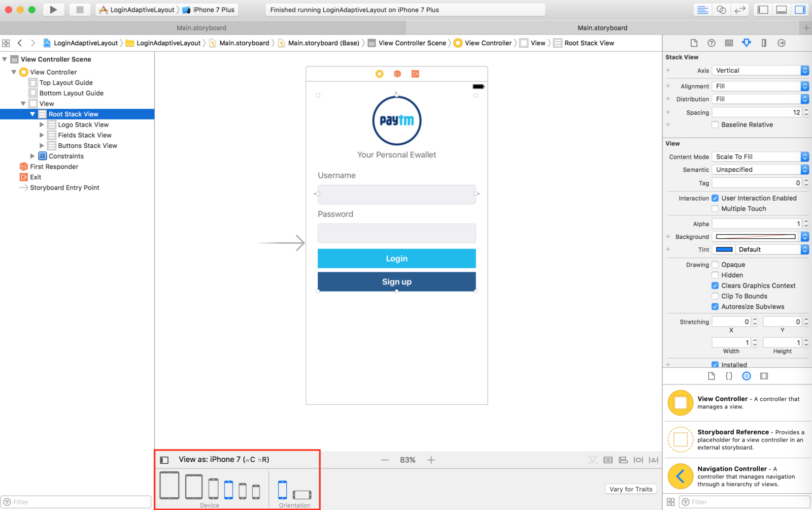Open the Axis dropdown set to Vertical
The width and height of the screenshot is (812, 510).
coord(760,71)
